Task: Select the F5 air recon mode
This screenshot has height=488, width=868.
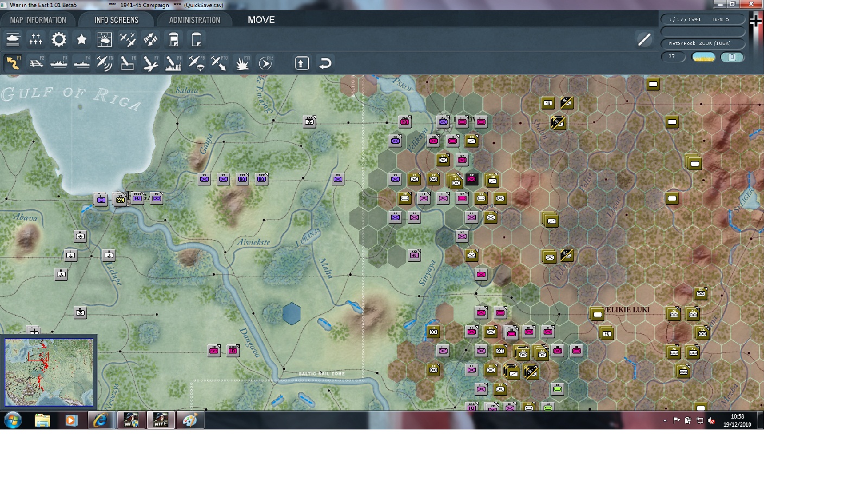Action: pos(104,63)
